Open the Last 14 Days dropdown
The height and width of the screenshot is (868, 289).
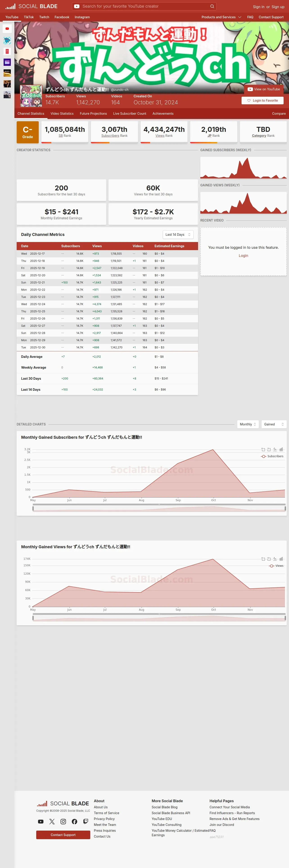(x=178, y=235)
